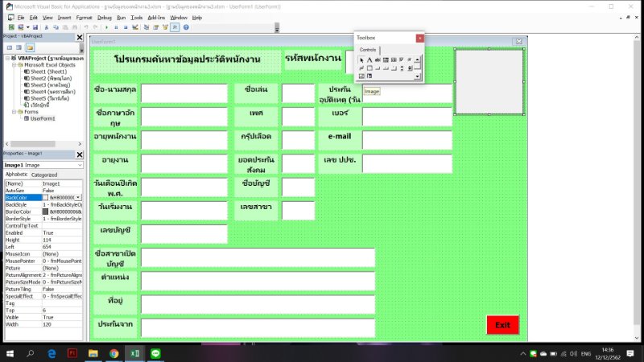Click the red Exit button on the form
The width and height of the screenshot is (644, 362).
(502, 325)
